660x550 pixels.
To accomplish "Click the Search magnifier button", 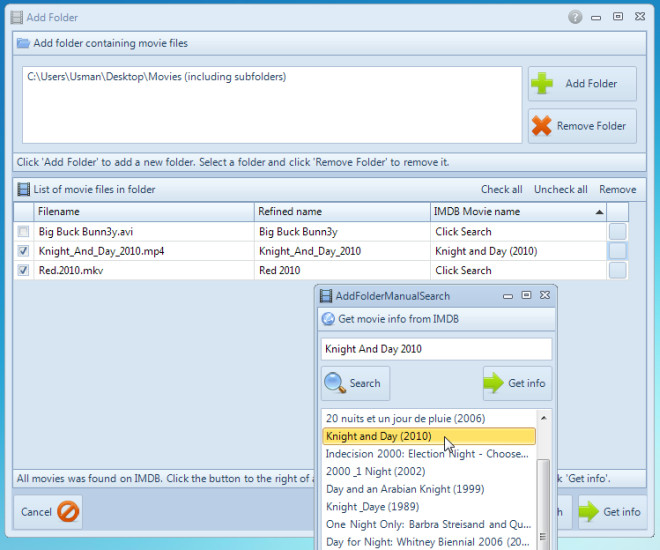I will coord(355,383).
